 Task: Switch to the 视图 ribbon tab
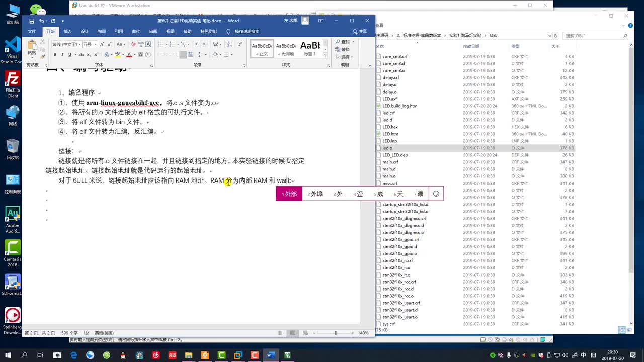(x=170, y=31)
